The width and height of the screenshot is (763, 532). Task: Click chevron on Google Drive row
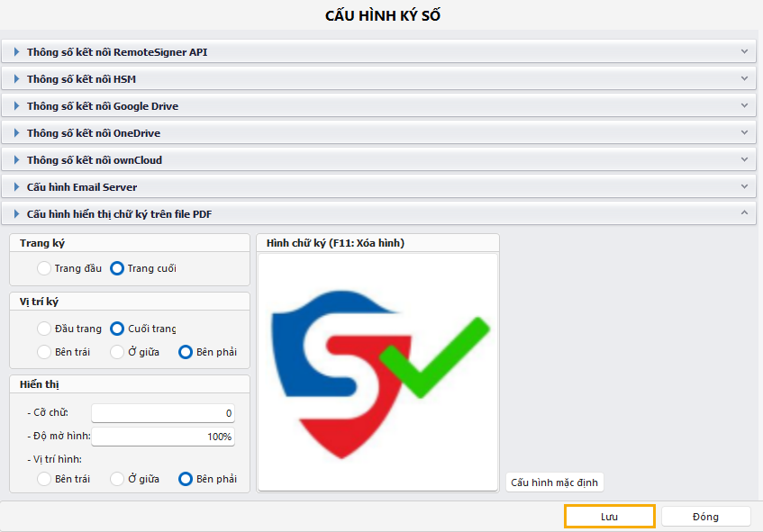[x=744, y=105]
